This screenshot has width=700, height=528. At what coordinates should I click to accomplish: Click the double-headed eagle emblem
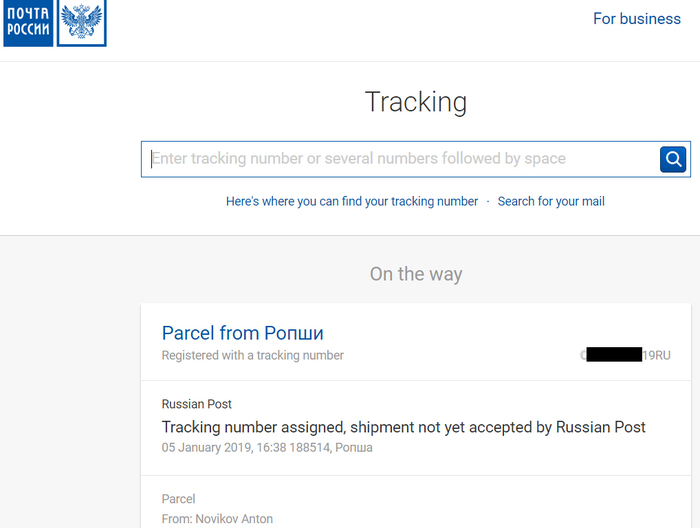[x=81, y=22]
